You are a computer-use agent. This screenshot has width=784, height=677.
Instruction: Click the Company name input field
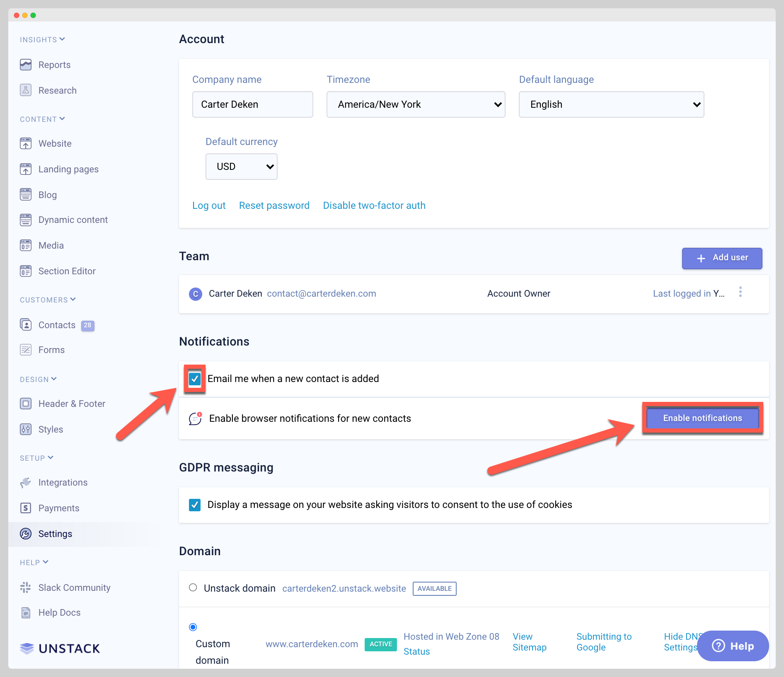(x=252, y=104)
